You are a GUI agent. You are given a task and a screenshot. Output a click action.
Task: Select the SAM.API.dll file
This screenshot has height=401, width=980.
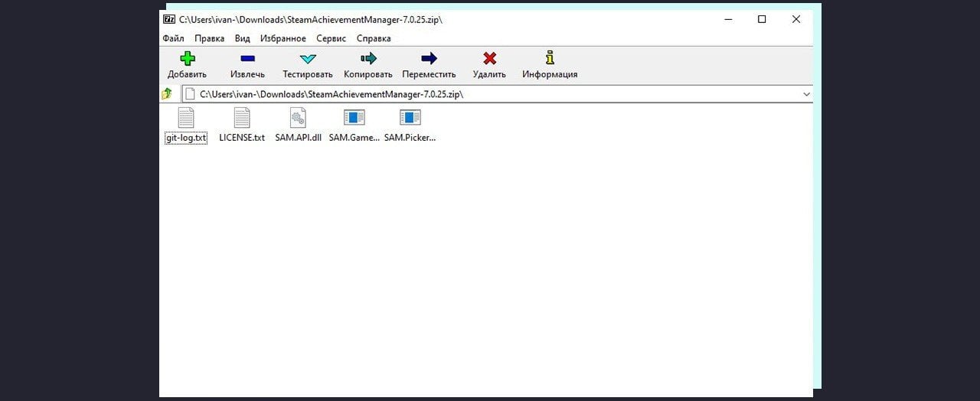298,126
